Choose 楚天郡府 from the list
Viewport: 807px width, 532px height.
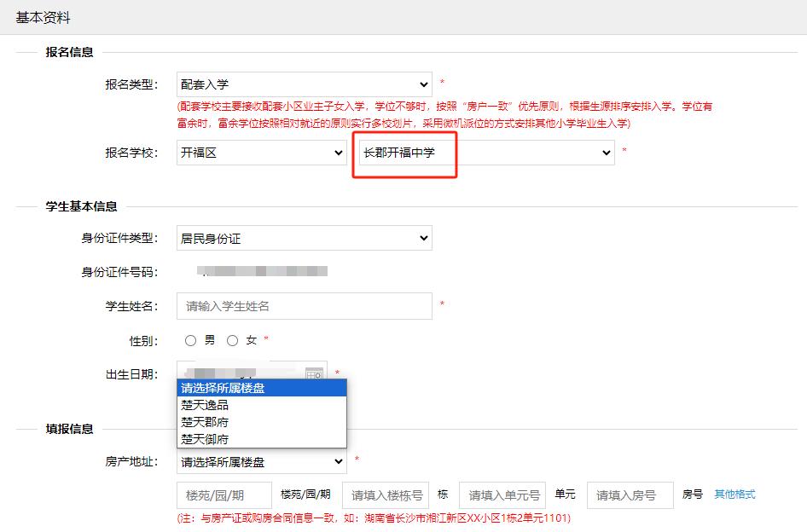pos(205,422)
